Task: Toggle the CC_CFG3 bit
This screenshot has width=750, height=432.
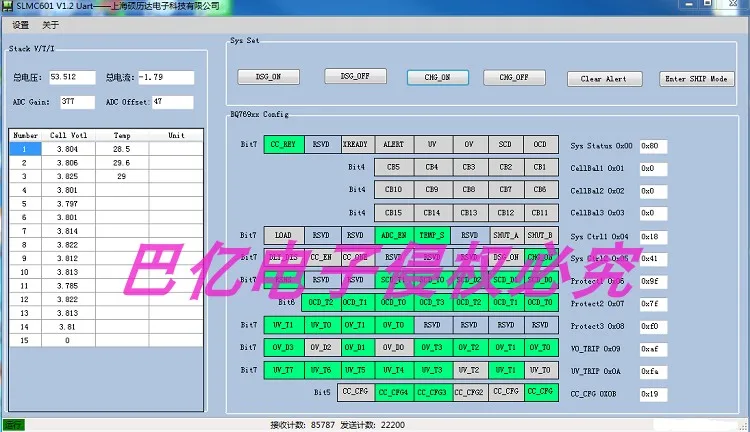Action: coord(432,392)
